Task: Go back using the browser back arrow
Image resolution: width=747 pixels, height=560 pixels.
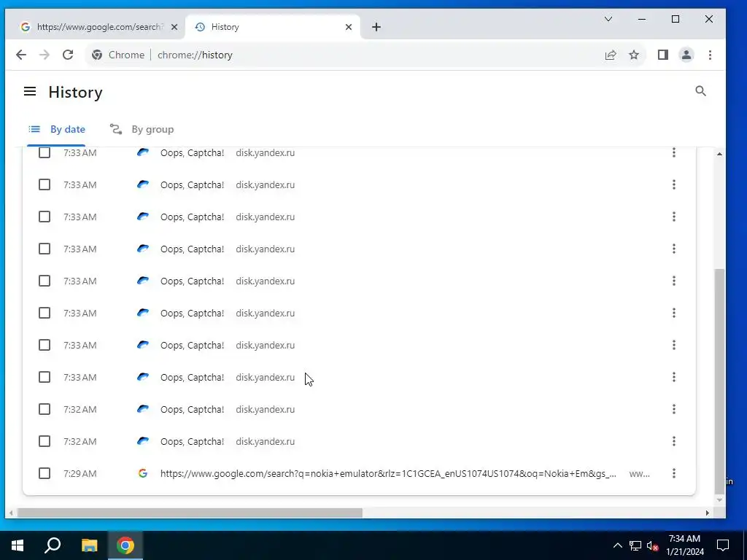Action: coord(21,55)
